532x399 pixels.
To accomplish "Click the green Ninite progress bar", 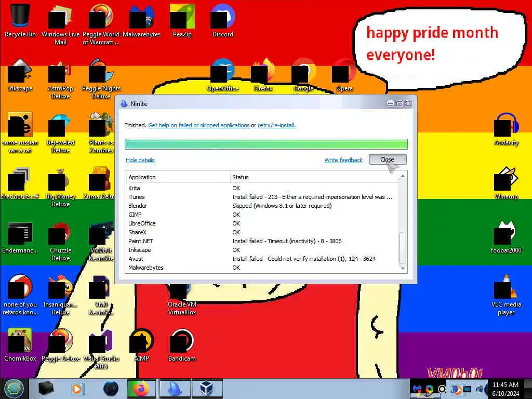I will (266, 144).
